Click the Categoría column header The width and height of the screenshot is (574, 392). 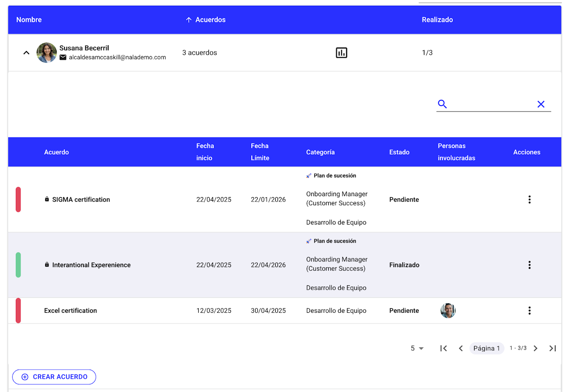[320, 152]
